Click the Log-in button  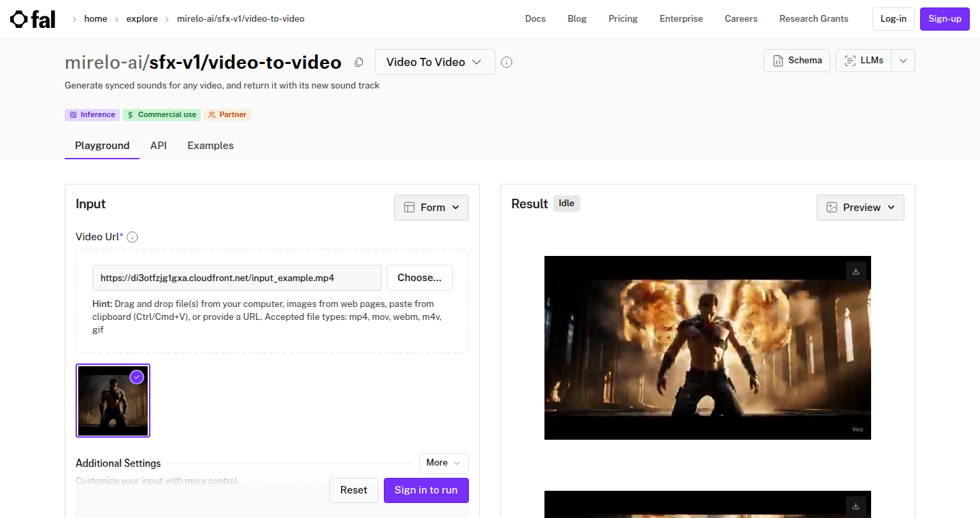(x=894, y=19)
